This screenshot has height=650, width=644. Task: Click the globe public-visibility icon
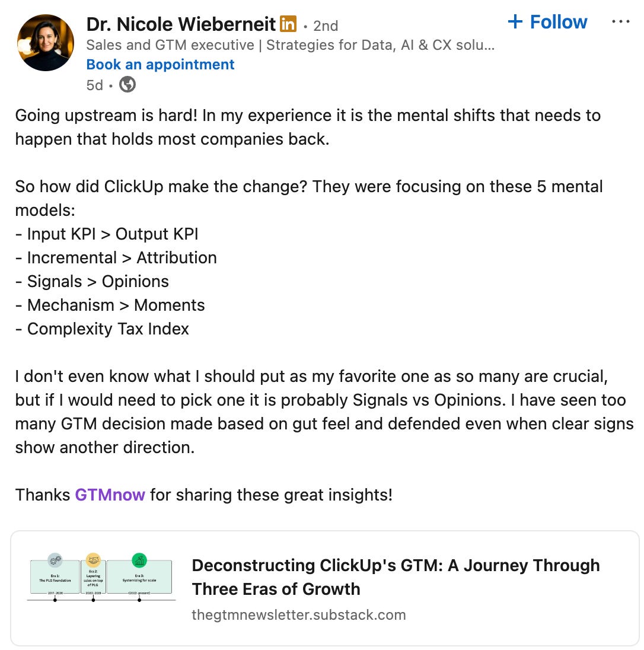(127, 85)
